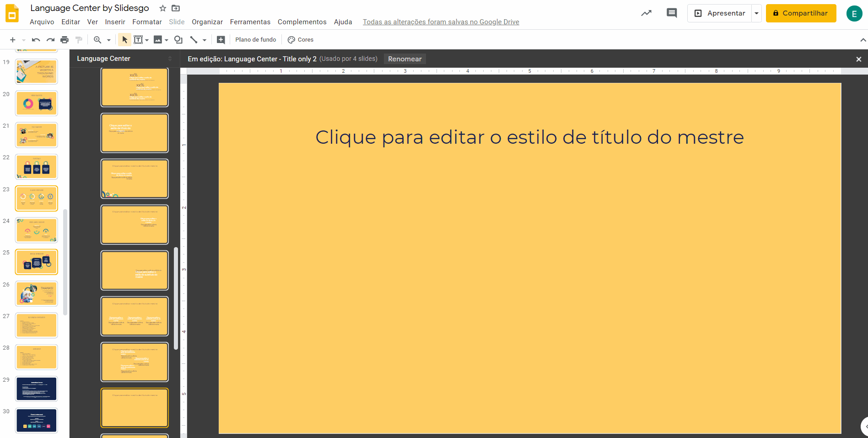Collapse the menus with the chevron
The image size is (868, 438).
(863, 40)
